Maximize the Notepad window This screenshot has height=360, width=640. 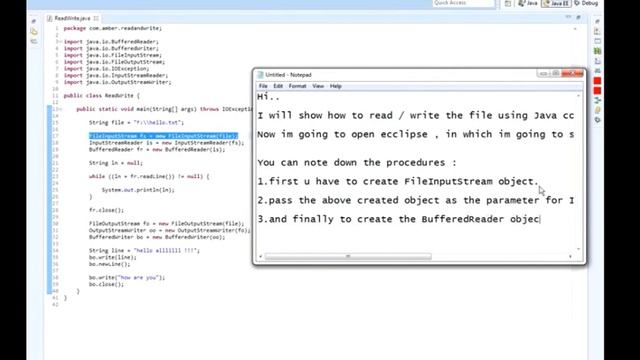click(555, 73)
